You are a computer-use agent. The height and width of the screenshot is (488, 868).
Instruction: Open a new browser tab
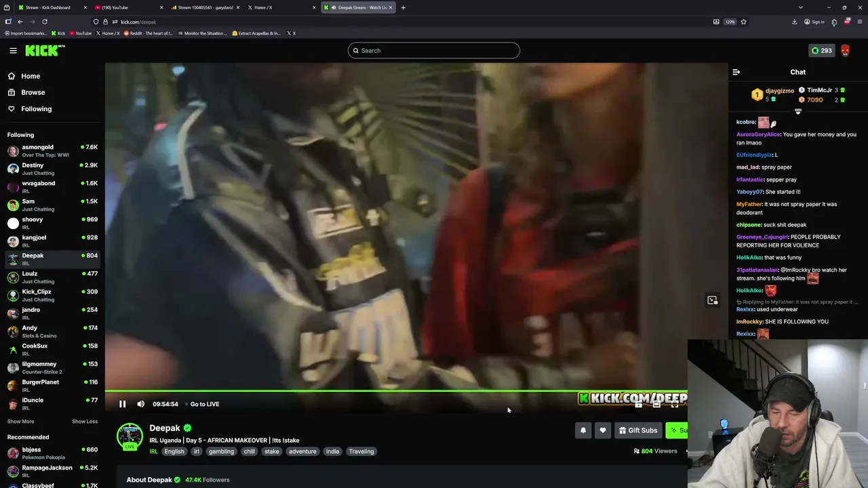403,7
